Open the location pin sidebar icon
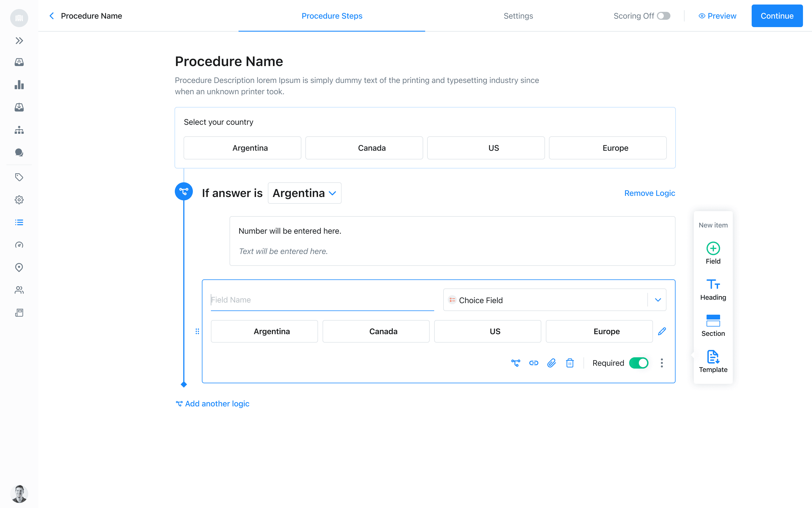 click(19, 268)
